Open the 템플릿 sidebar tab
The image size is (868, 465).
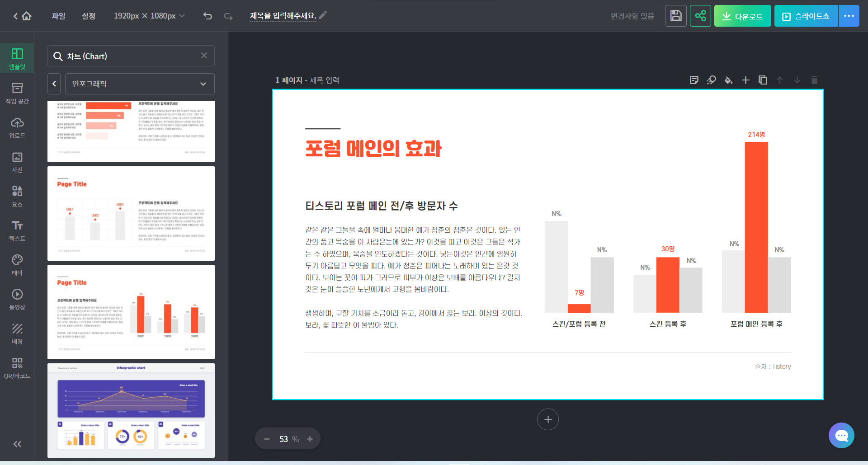(17, 59)
